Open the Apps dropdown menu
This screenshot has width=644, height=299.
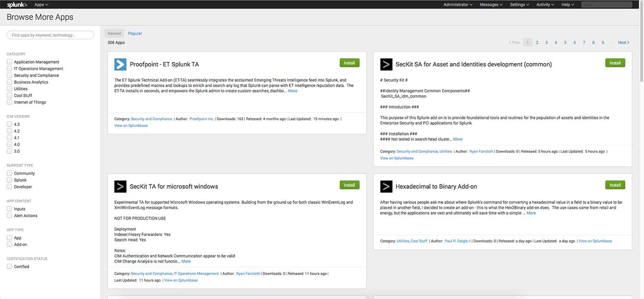[x=41, y=5]
